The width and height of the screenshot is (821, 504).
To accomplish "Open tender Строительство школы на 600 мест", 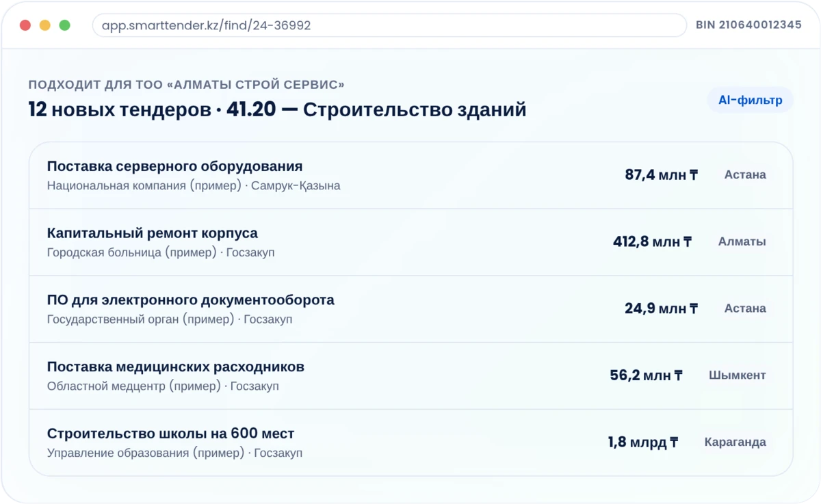I will [x=410, y=442].
